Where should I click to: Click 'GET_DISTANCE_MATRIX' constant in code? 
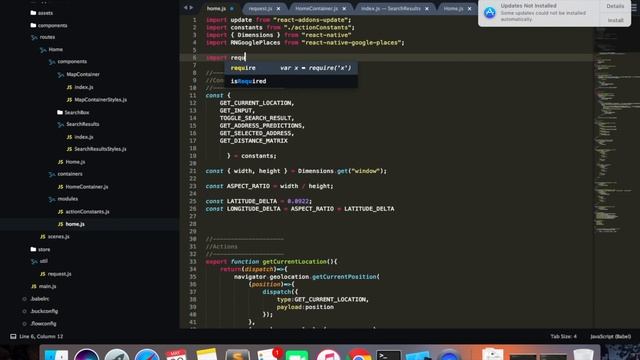253,141
